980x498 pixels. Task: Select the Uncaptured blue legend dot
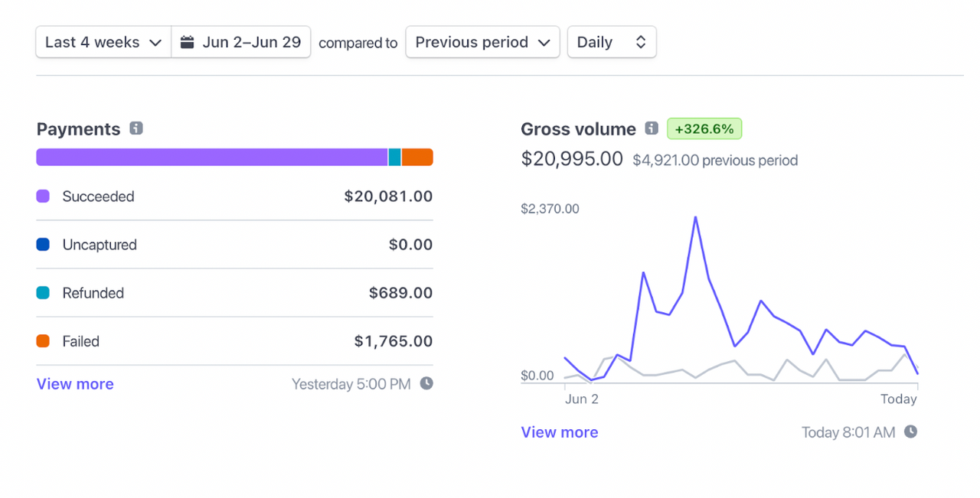pyautogui.click(x=42, y=245)
